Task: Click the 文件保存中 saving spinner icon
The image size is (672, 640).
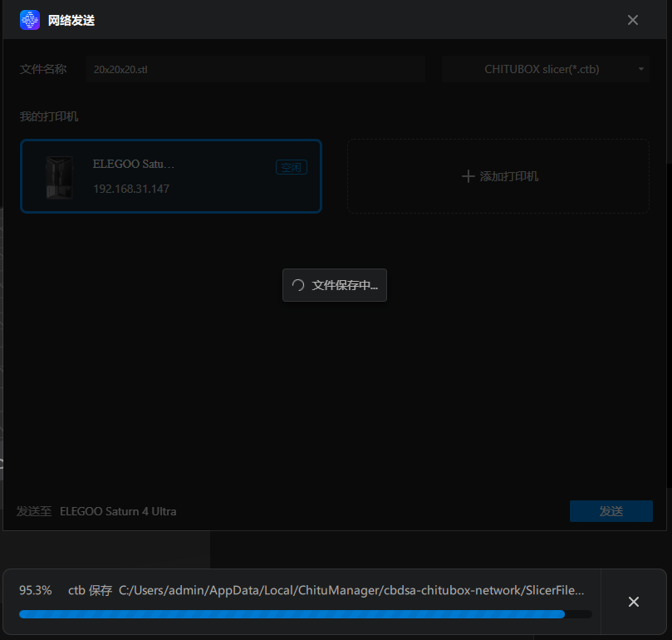Action: (298, 285)
